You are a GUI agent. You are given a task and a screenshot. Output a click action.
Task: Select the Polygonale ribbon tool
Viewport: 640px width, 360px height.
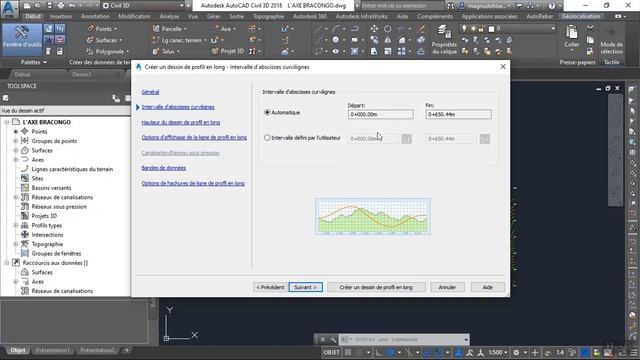108,51
